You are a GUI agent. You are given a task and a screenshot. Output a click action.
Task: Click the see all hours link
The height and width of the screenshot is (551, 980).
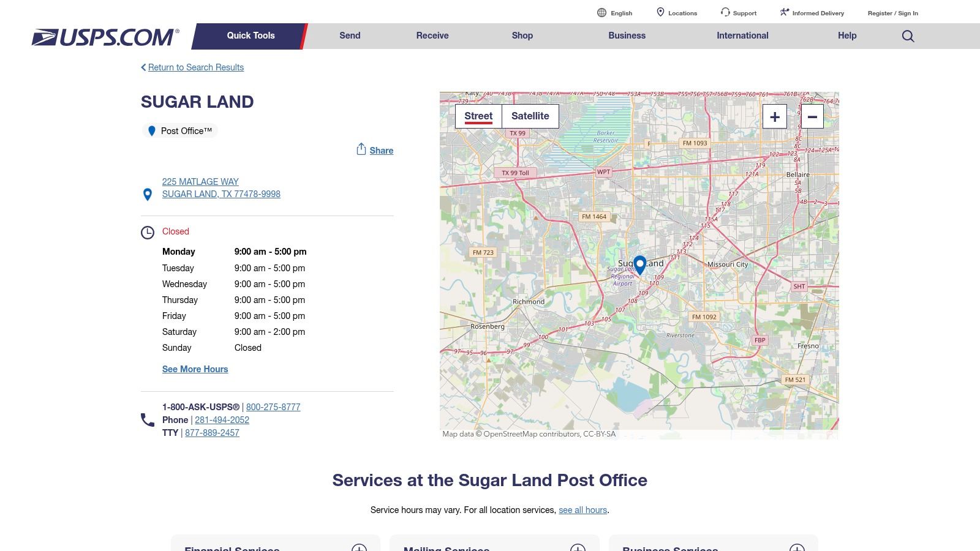pyautogui.click(x=582, y=510)
